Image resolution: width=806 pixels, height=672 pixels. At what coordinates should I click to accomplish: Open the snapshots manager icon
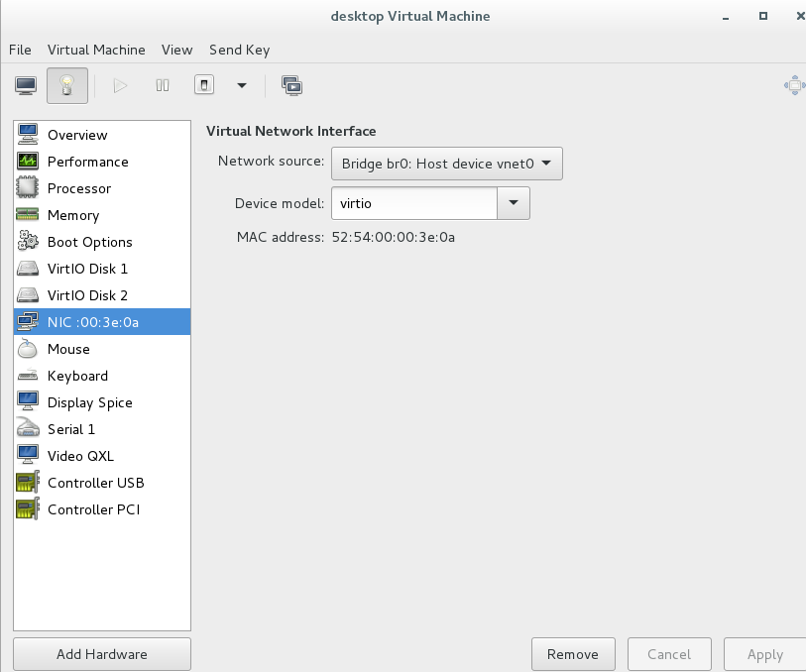(292, 86)
